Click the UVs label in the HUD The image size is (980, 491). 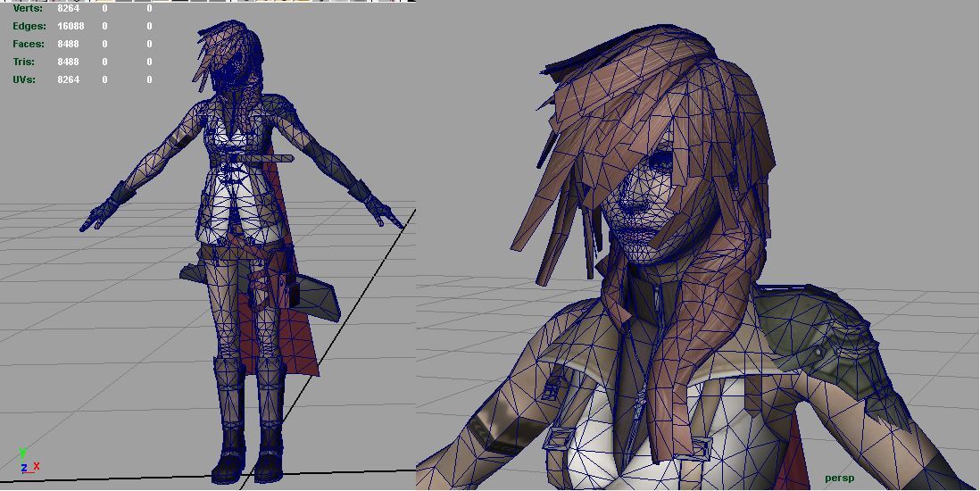point(26,79)
